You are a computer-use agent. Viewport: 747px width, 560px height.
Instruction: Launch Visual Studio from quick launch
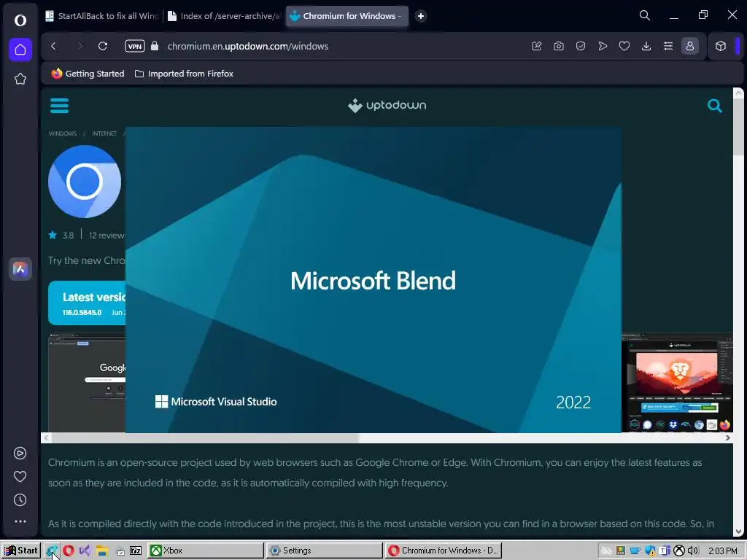pyautogui.click(x=85, y=551)
